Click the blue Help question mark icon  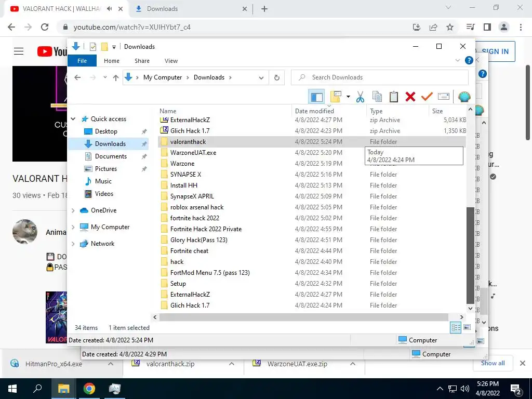click(x=469, y=60)
